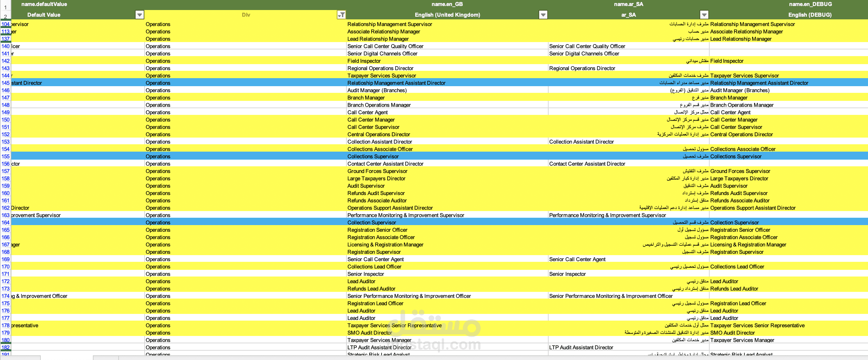868x360 pixels.
Task: Click Taxpayer Services Supervisor in English (DEBUG) column
Action: [x=744, y=76]
